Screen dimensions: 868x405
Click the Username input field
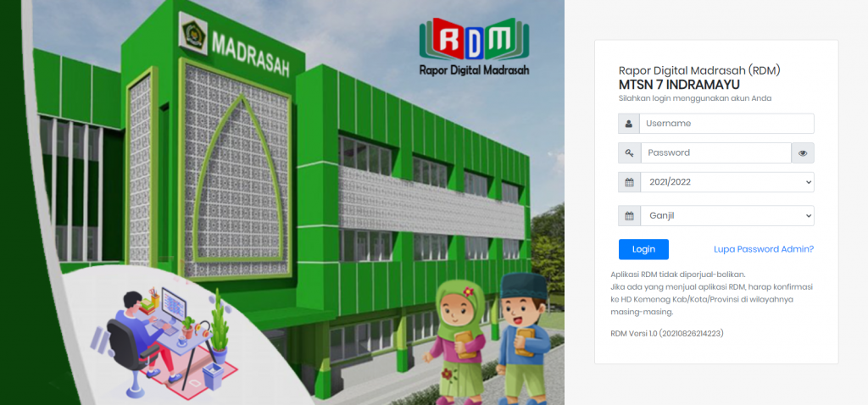tap(726, 124)
